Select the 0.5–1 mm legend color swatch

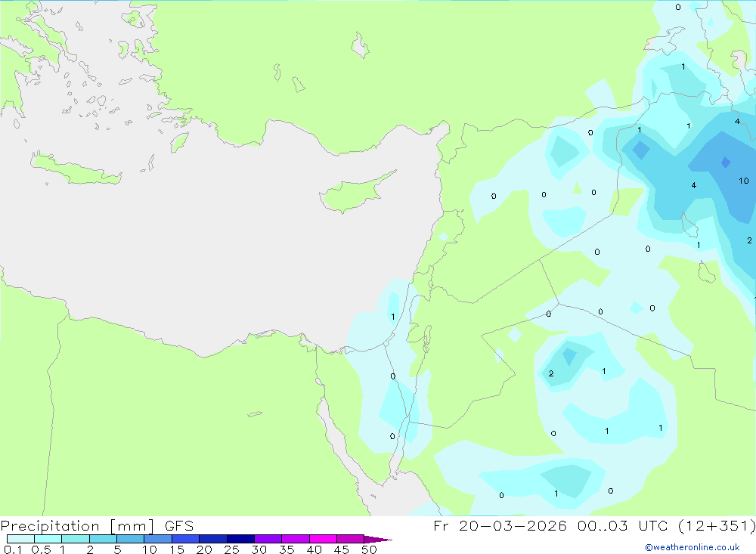pos(48,539)
